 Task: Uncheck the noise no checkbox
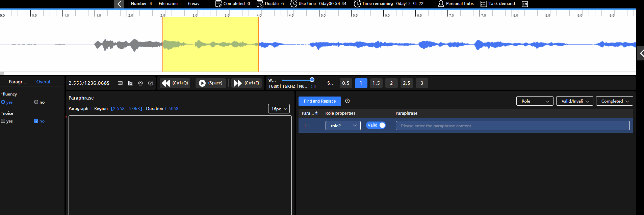pos(36,121)
